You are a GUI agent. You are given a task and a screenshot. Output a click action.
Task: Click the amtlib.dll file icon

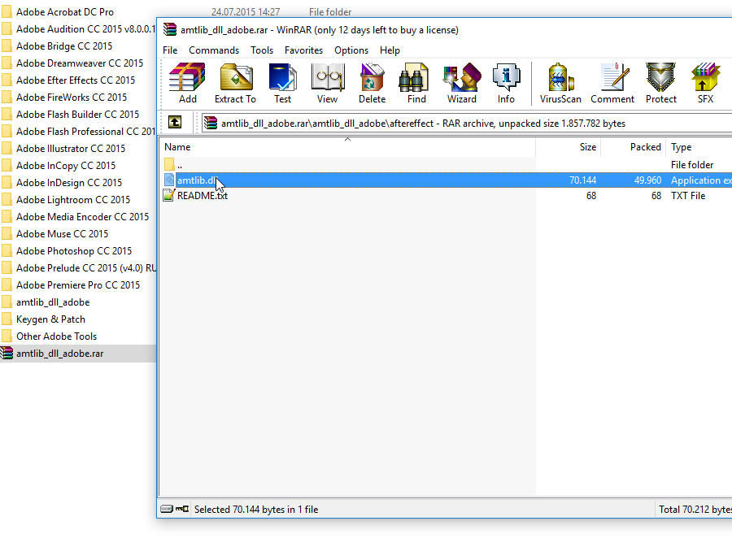click(169, 180)
